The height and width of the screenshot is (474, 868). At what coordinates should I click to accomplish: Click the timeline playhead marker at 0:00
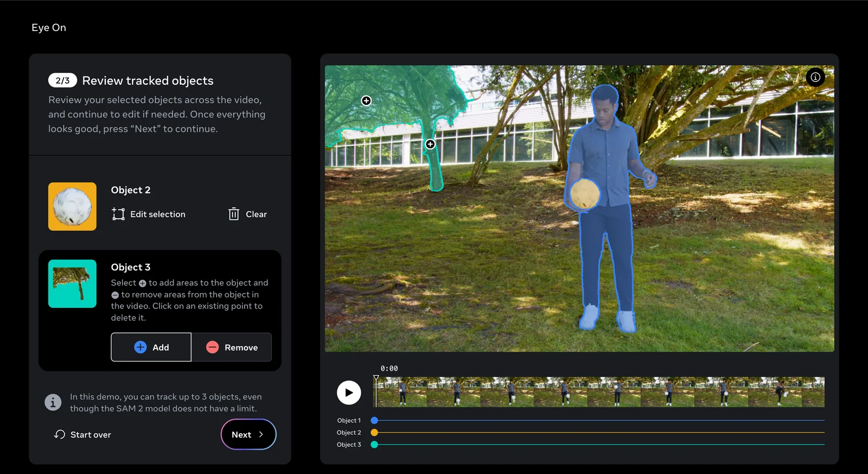click(376, 378)
